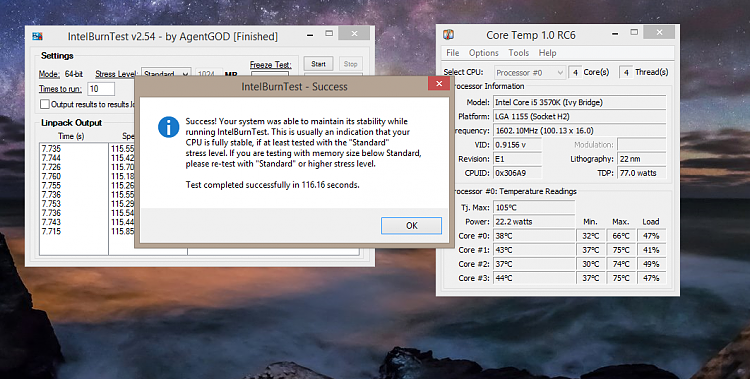The image size is (750, 379).
Task: Click Linpack time result 7.735
Action: point(51,149)
